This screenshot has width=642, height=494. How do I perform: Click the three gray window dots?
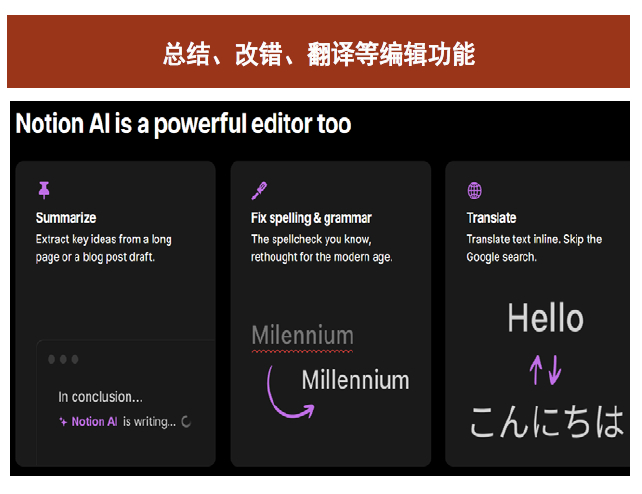point(63,359)
